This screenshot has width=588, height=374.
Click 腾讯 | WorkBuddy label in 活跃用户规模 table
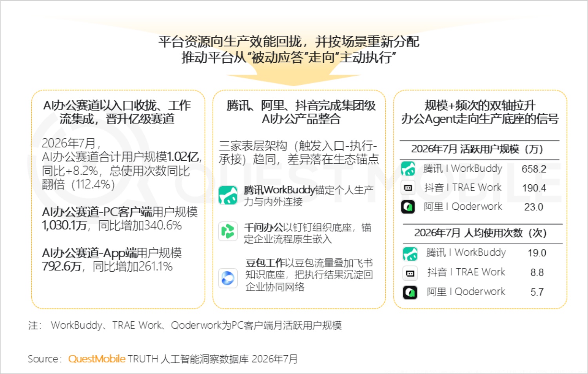pos(463,169)
